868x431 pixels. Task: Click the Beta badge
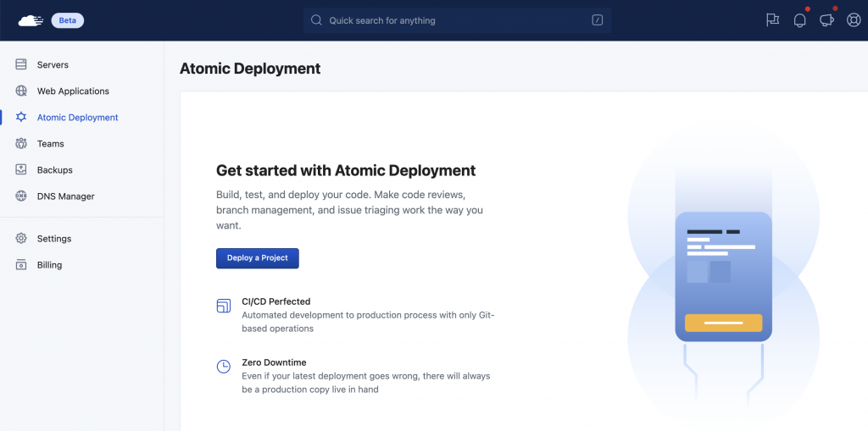[x=68, y=20]
